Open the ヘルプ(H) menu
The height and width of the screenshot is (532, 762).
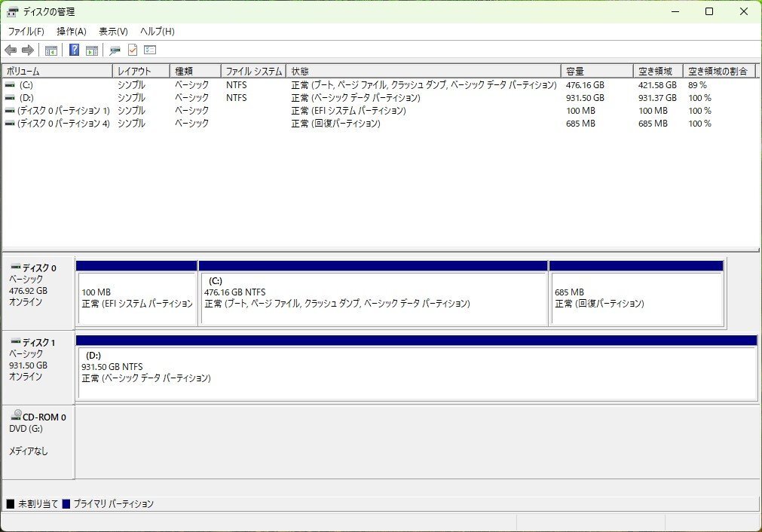pyautogui.click(x=157, y=32)
